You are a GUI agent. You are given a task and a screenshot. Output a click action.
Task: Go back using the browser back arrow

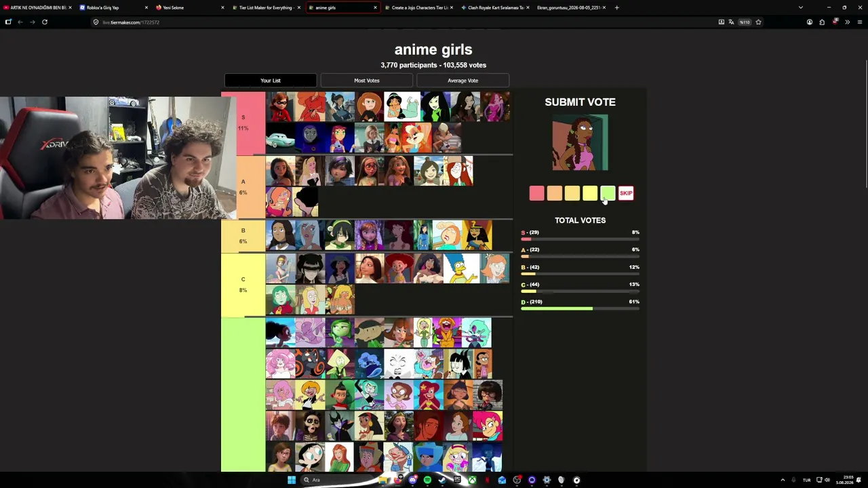(20, 22)
